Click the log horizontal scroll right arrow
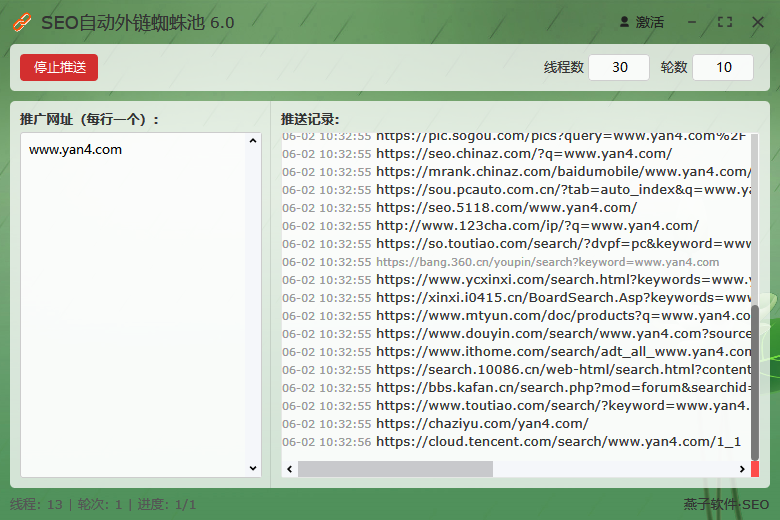This screenshot has width=780, height=520. [742, 469]
